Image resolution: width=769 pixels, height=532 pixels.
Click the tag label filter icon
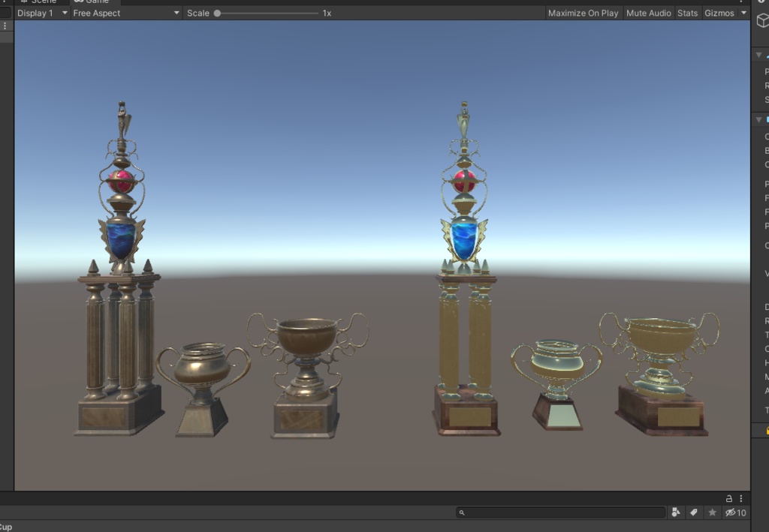point(695,512)
